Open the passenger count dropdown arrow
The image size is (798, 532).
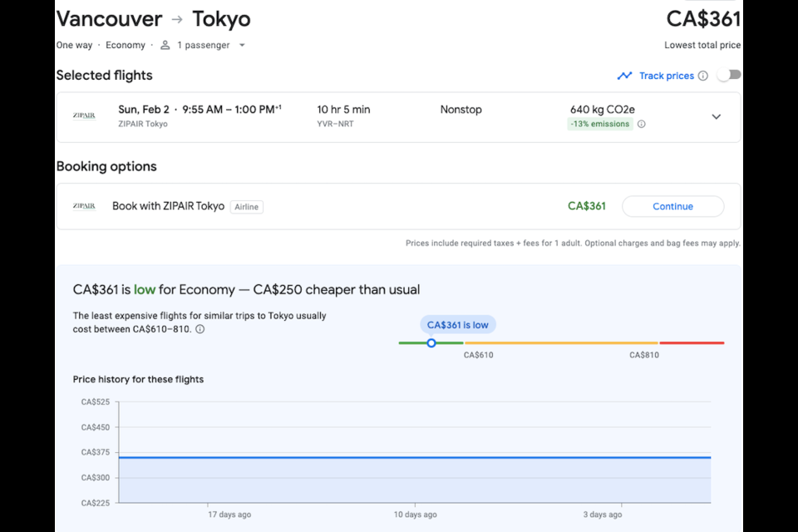click(242, 46)
